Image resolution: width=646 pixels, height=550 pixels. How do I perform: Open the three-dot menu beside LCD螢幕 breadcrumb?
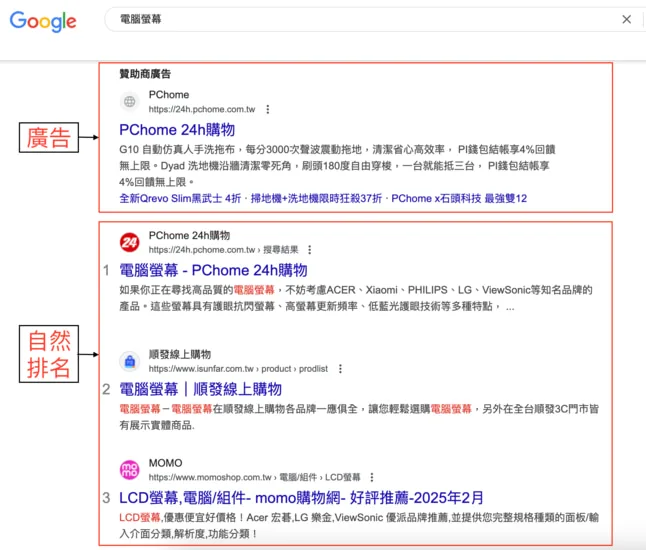coord(372,477)
